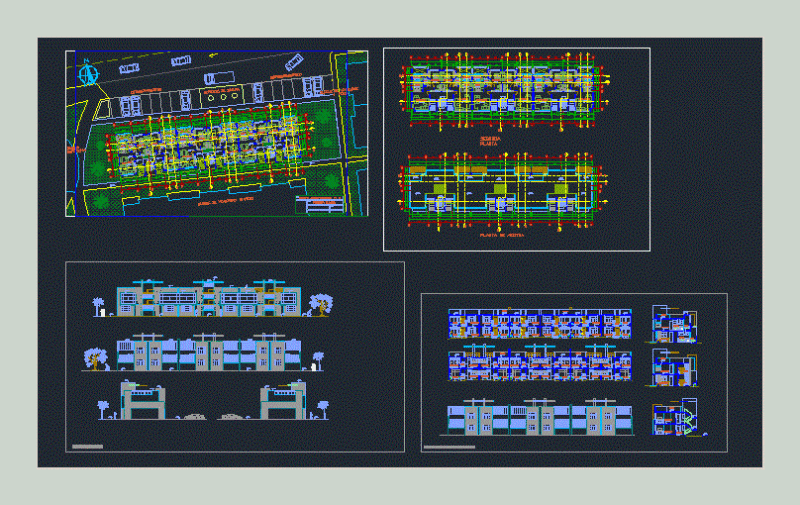This screenshot has height=505, width=800.
Task: Select the middle longitudinal section drawing
Action: point(540,363)
